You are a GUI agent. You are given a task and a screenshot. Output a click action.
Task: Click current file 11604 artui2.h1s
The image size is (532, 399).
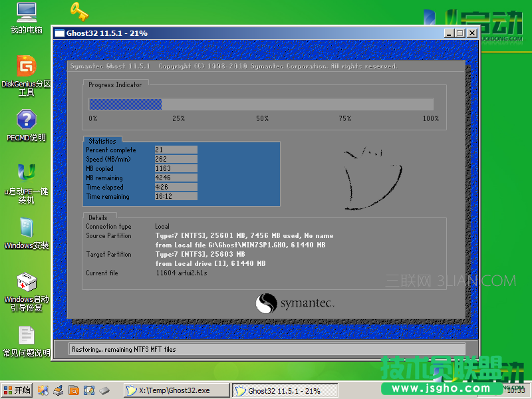[182, 273]
